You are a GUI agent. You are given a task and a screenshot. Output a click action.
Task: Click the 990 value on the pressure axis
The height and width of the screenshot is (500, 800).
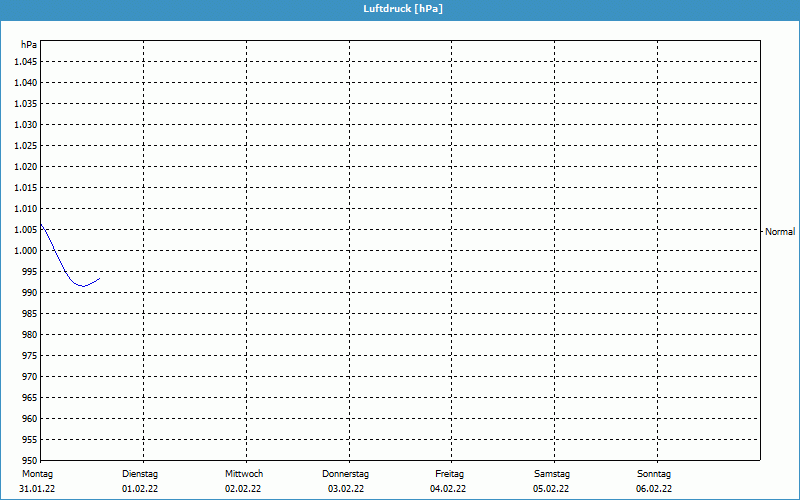coord(29,292)
